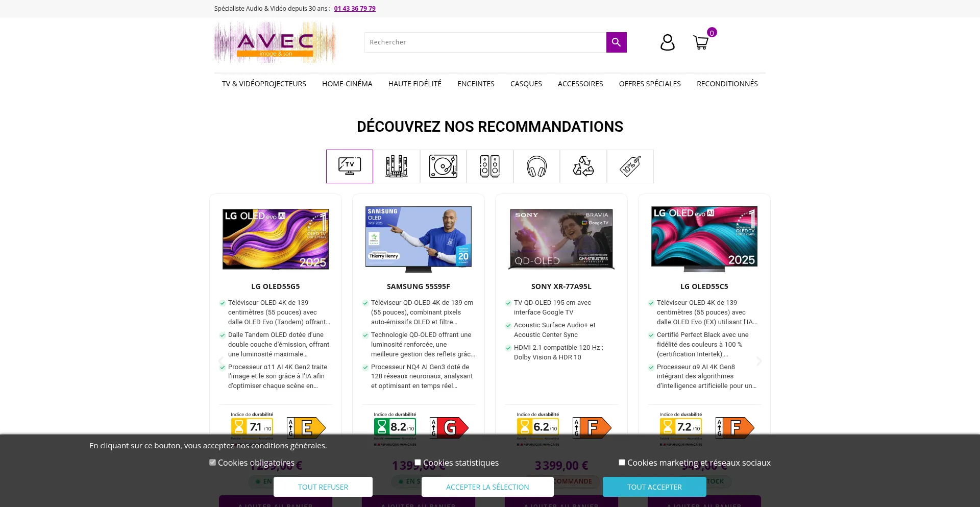Select the headphones category icon
This screenshot has height=507, width=980.
[x=536, y=166]
